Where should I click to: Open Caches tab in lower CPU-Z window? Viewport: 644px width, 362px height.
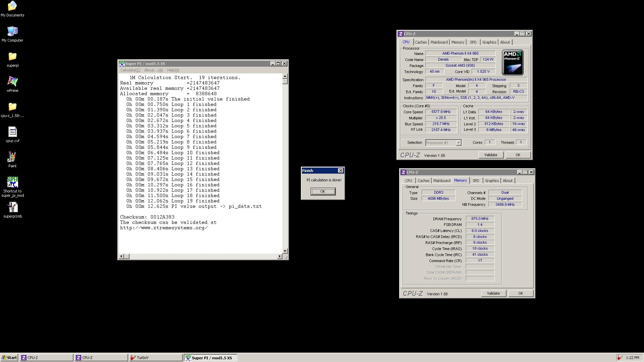[423, 181]
